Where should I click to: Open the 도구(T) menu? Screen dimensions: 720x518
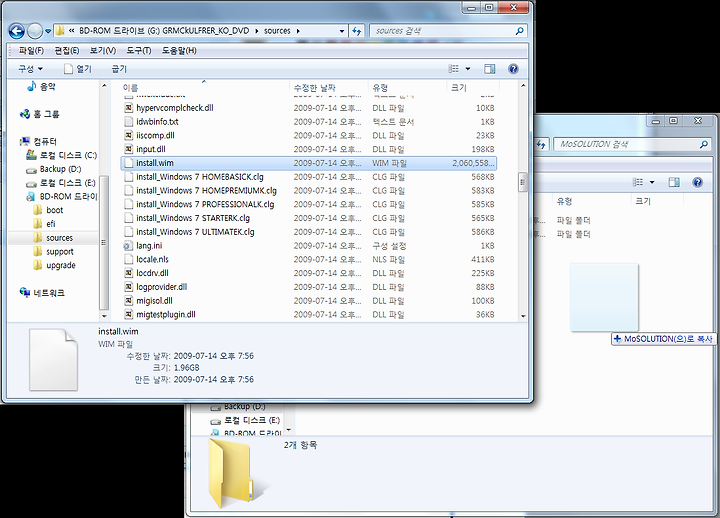point(139,51)
